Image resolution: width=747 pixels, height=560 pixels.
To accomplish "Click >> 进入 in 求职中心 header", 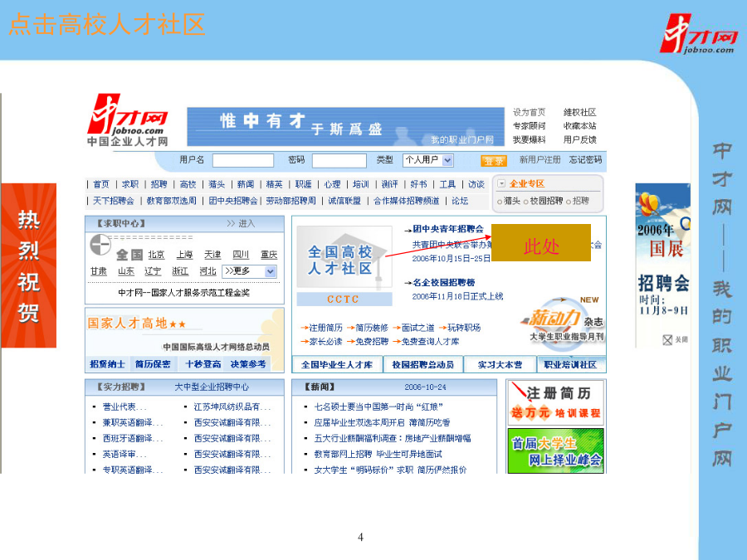I will tap(241, 223).
